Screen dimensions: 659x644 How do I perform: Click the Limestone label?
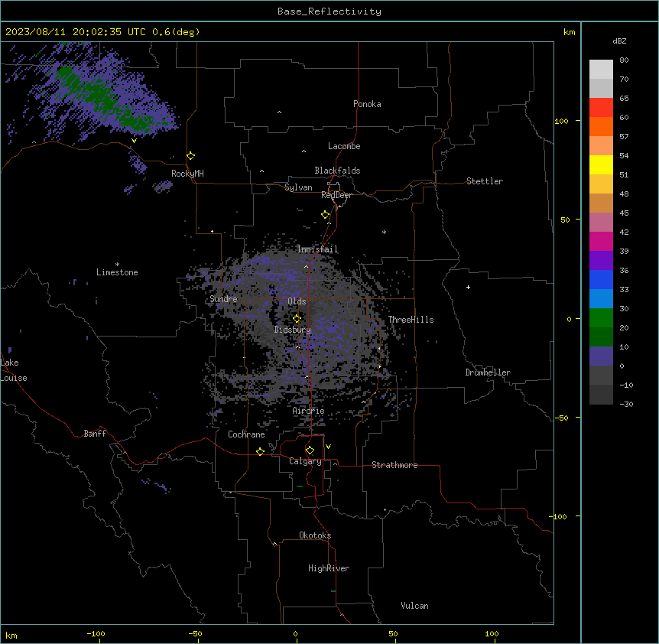[x=117, y=272]
